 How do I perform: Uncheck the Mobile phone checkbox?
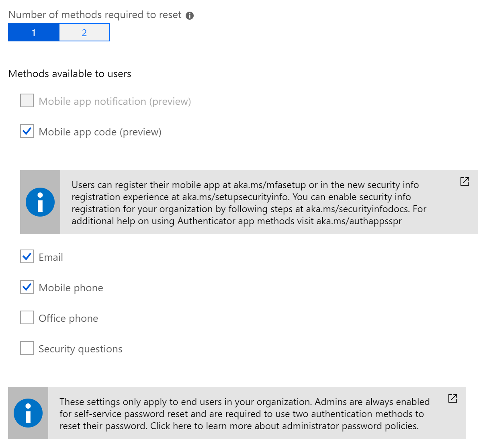(27, 287)
